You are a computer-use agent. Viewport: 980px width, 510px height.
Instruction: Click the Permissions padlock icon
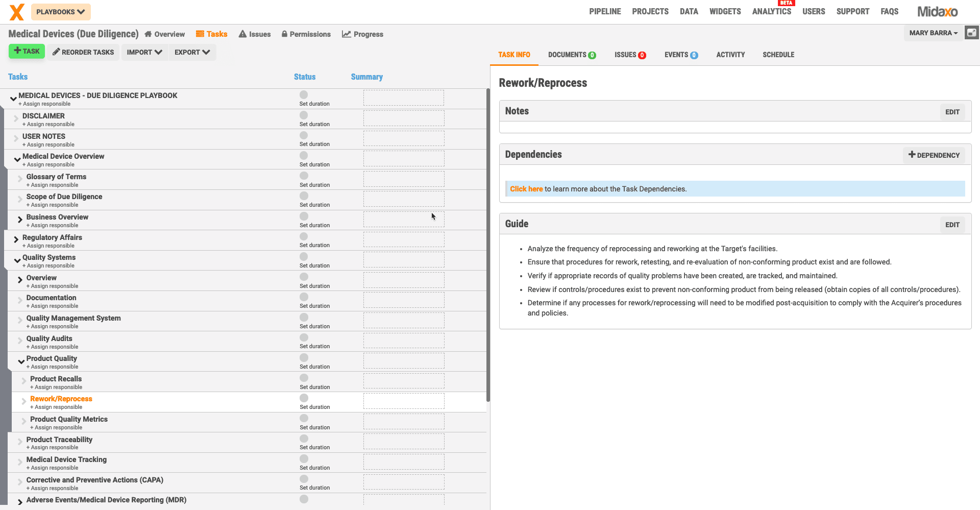(284, 34)
